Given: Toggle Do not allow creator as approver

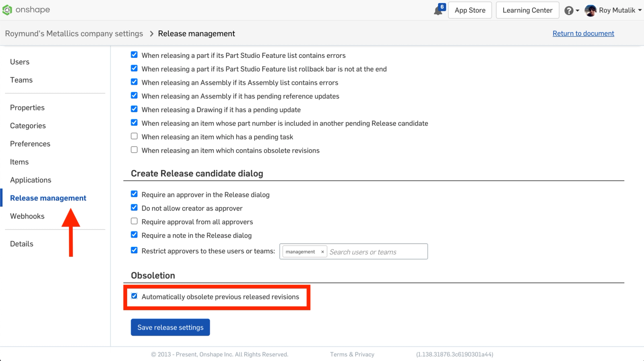Looking at the screenshot, I should (x=134, y=208).
